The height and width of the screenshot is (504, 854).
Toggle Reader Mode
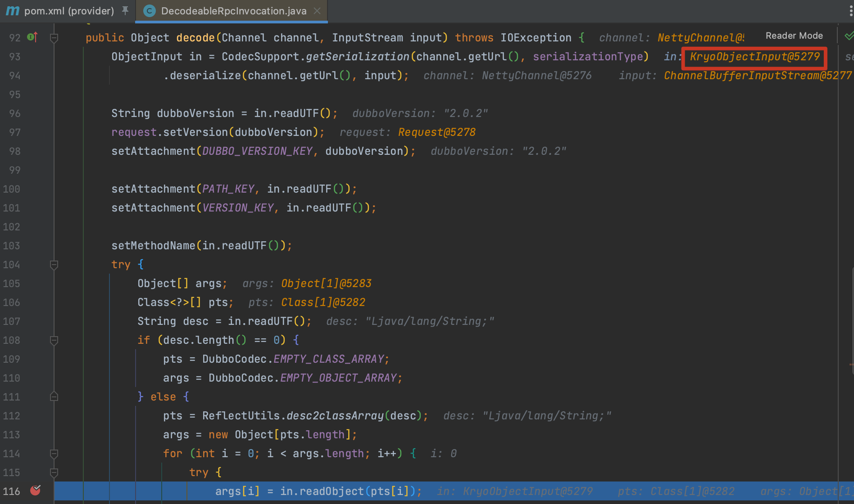point(794,36)
